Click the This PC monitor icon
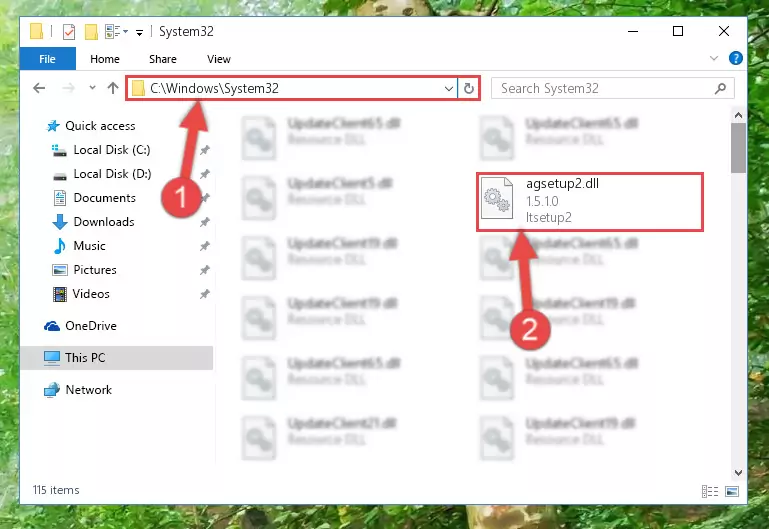 (x=51, y=358)
